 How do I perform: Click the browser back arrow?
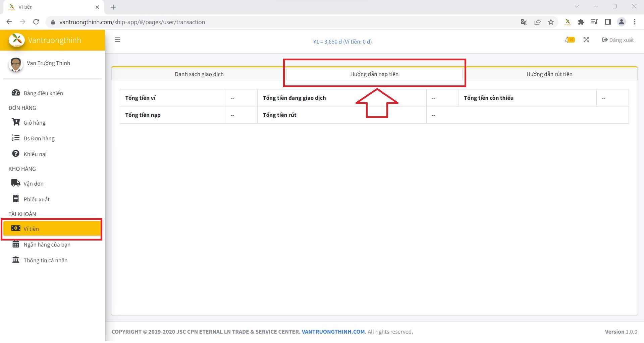pos(9,22)
